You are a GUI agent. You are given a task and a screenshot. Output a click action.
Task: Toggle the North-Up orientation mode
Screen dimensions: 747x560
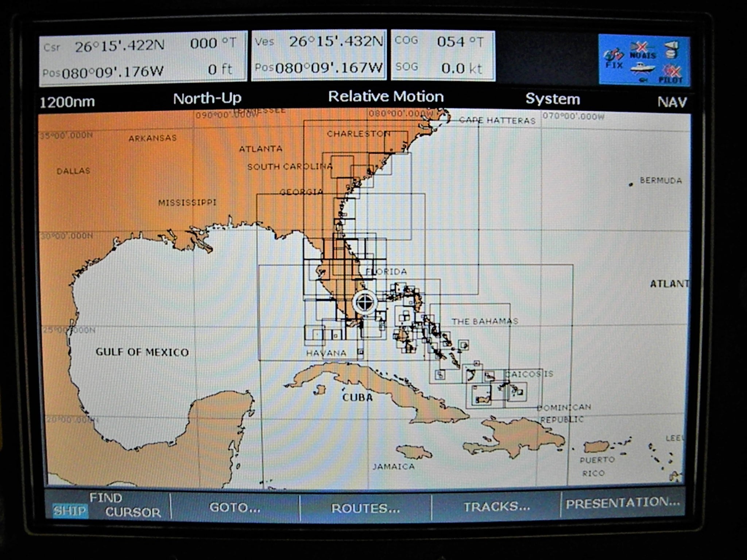point(207,98)
